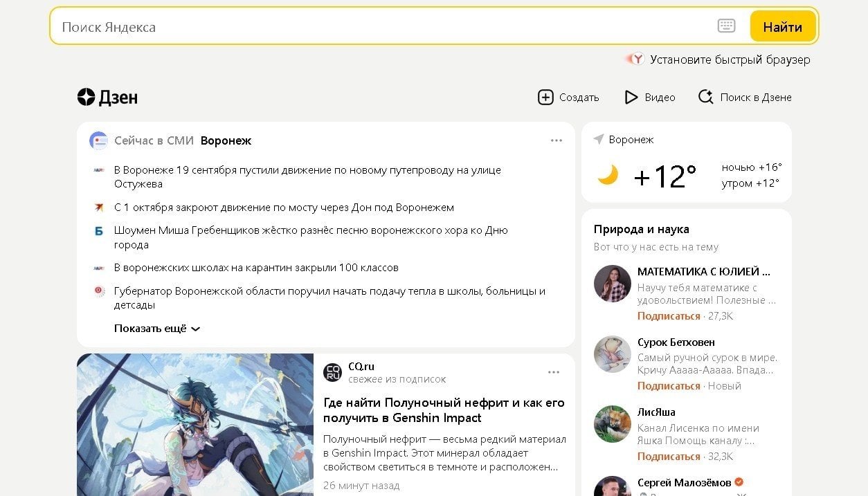Open Губернатор Воронежской области headline
Screen dimensions: 868x496
pos(329,297)
